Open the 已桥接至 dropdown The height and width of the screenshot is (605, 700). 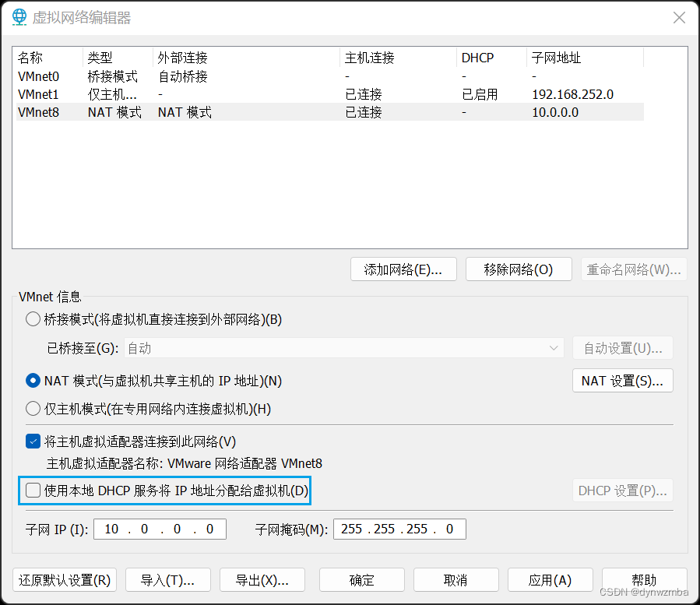[343, 348]
